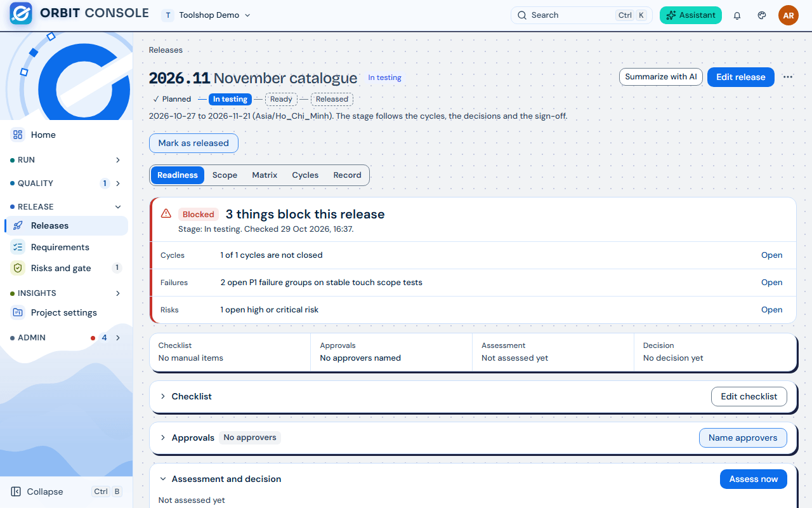Switch to the Record tab
Screen dimensions: 812x508
coord(347,175)
